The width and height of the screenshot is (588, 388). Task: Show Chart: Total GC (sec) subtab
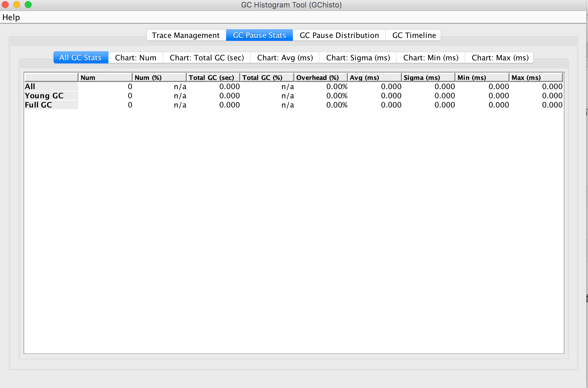[x=207, y=58]
